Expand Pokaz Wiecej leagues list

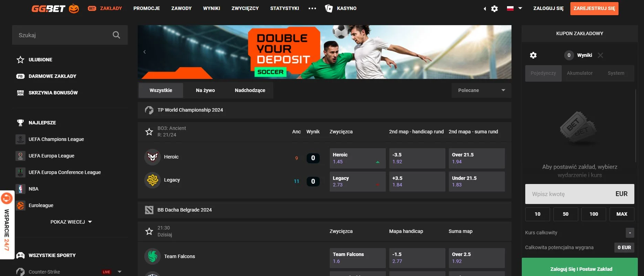(71, 222)
